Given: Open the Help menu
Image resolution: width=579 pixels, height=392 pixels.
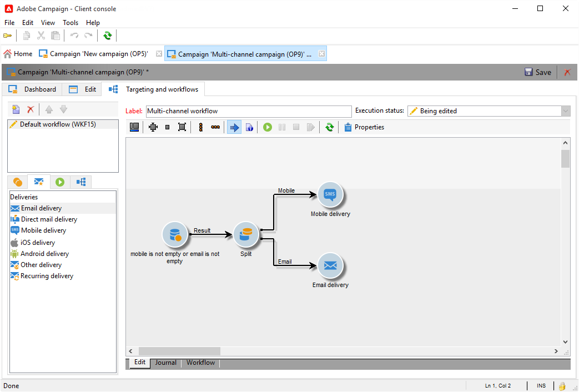Looking at the screenshot, I should tap(93, 23).
